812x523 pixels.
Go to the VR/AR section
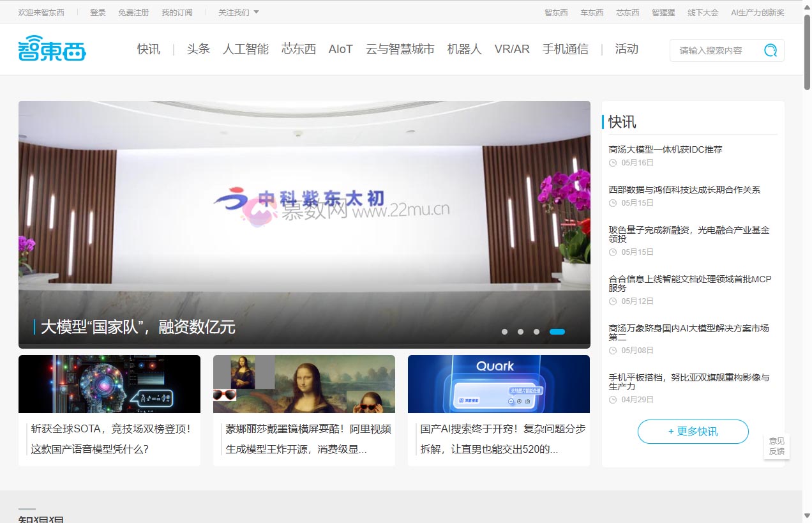click(x=512, y=49)
